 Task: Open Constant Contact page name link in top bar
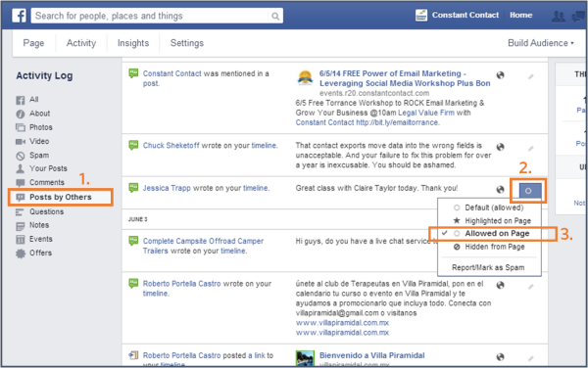(465, 16)
